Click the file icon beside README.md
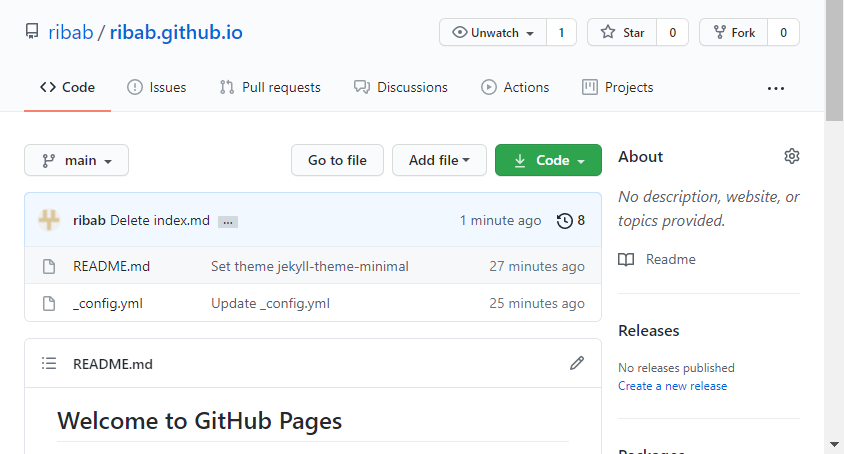Viewport: 844px width, 454px height. click(49, 266)
